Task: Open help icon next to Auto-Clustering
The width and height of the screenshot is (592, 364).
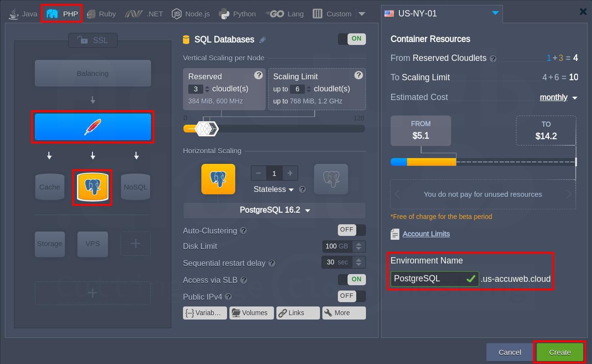Action: [x=243, y=231]
